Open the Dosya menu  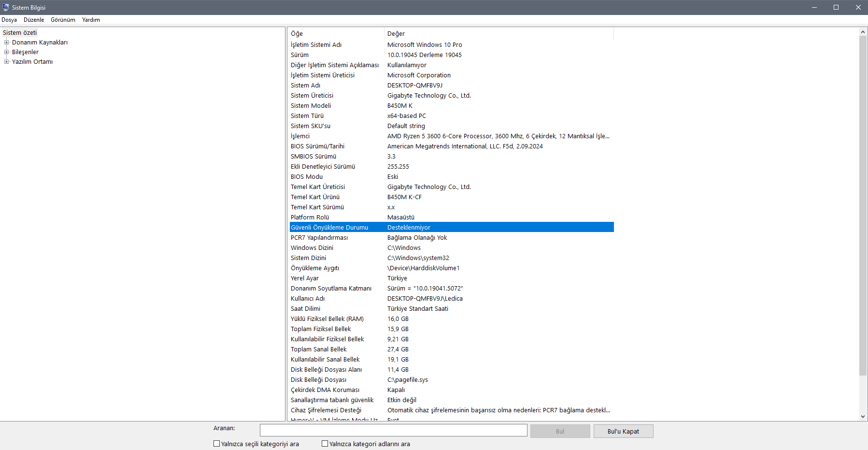coord(9,20)
